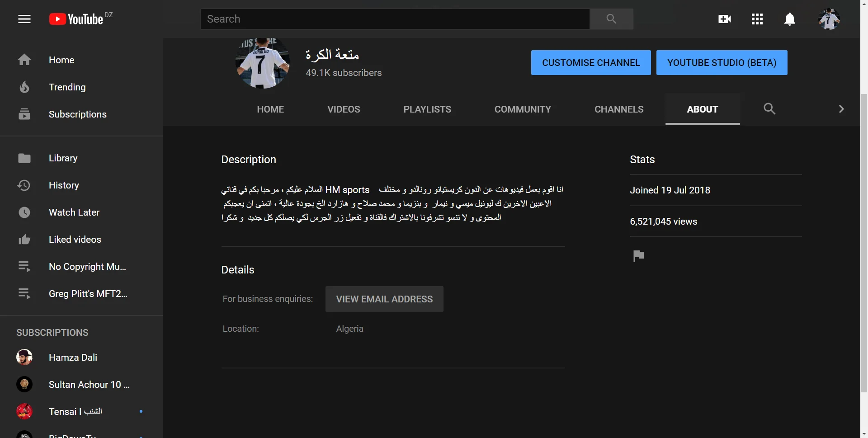868x438 pixels.
Task: Click the report user flag icon
Action: pyautogui.click(x=638, y=256)
